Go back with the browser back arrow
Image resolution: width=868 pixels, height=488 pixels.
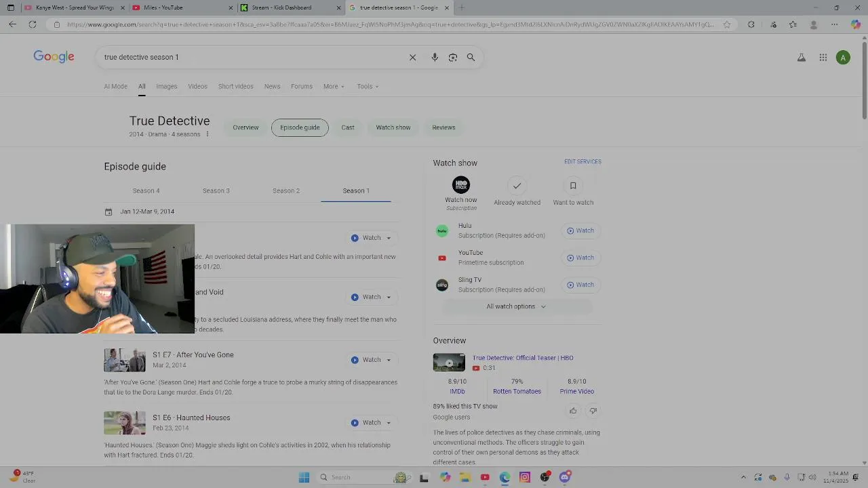pos(12,24)
